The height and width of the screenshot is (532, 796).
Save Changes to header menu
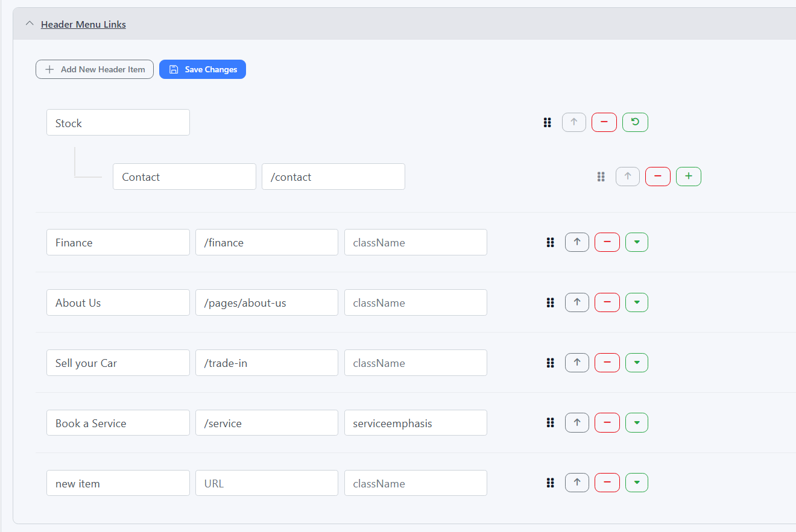point(203,69)
